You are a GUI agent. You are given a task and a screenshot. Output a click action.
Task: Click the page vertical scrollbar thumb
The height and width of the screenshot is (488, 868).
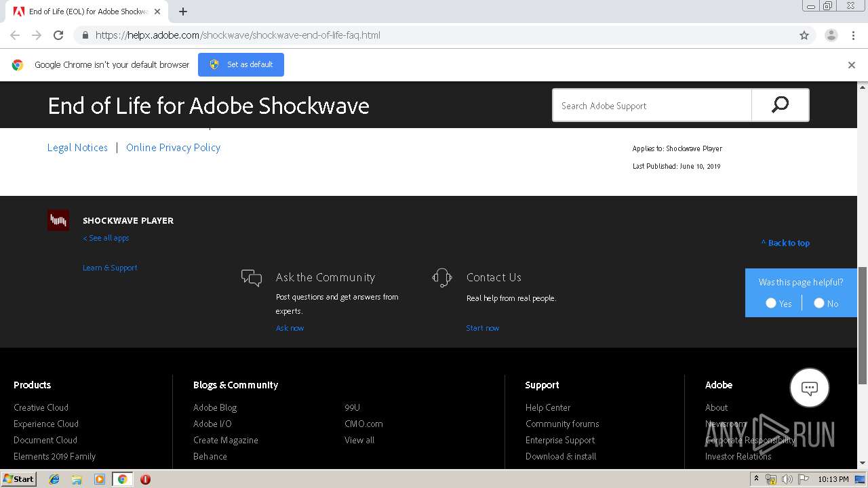point(863,325)
